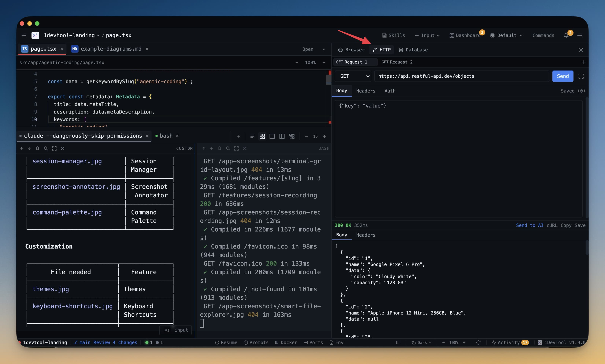Open the Ports panel

click(313, 342)
